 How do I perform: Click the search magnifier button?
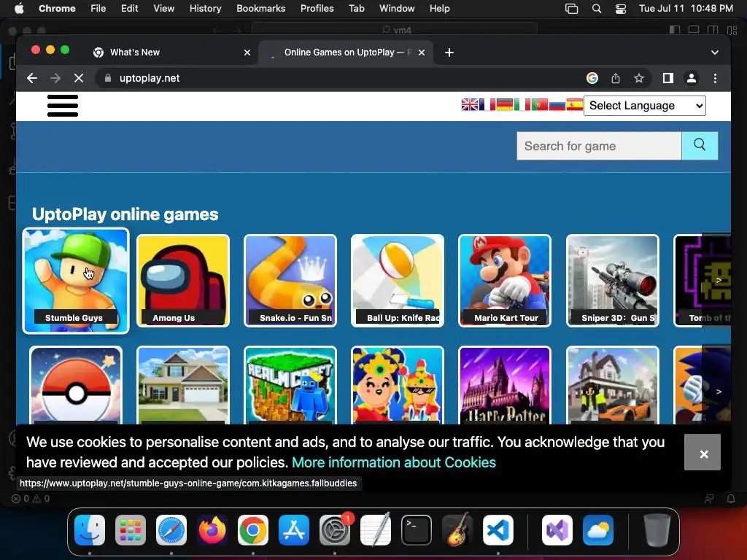700,146
